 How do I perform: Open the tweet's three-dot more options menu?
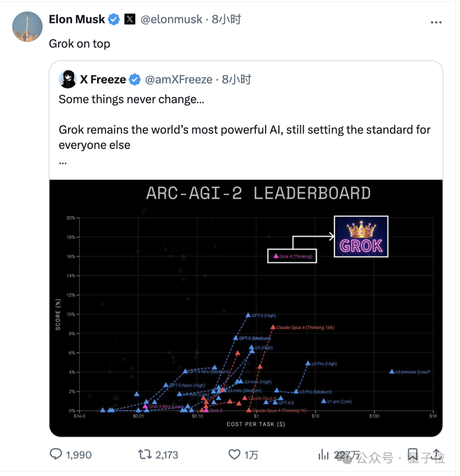point(436,22)
